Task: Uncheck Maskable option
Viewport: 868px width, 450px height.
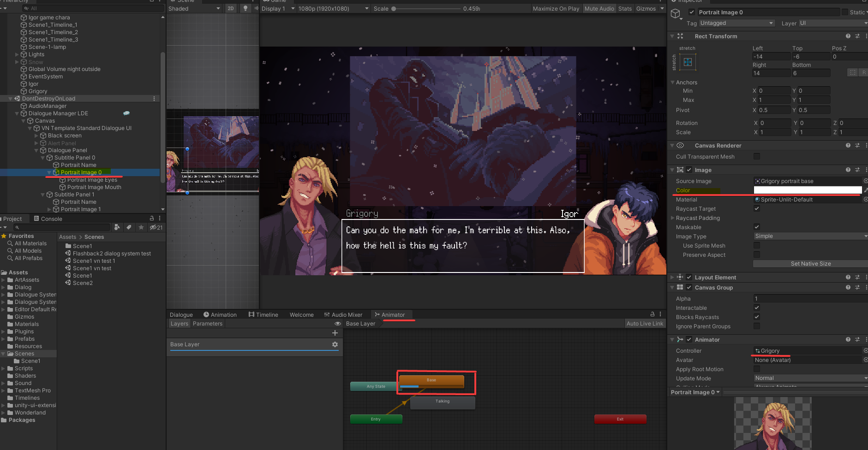Action: click(757, 227)
